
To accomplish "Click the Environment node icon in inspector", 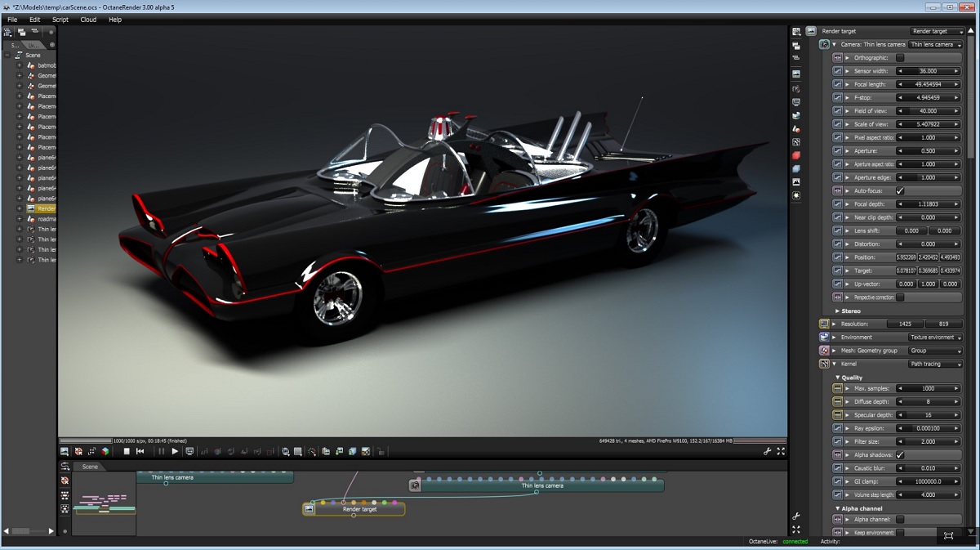I will (824, 337).
